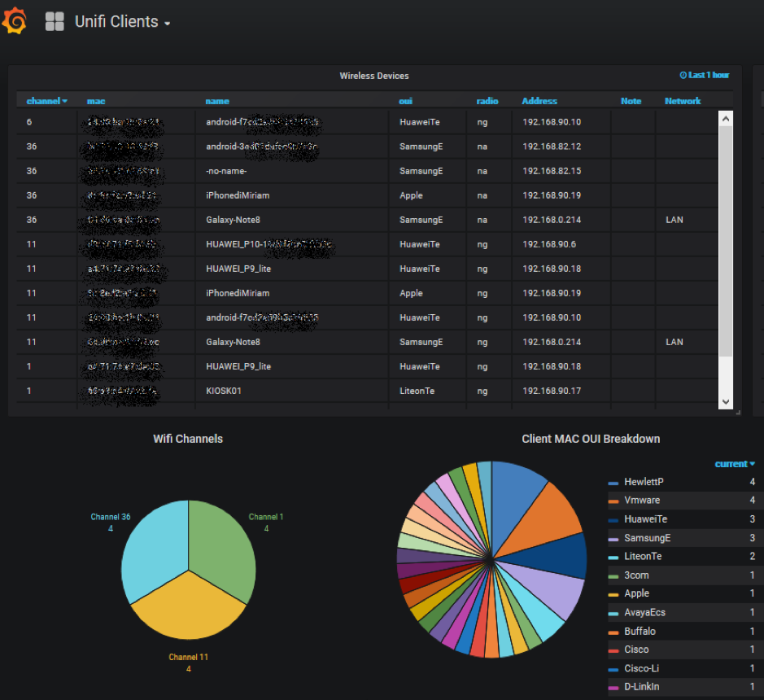
Task: Open the Unifi Clients dashboard dropdown
Action: pyautogui.click(x=122, y=22)
